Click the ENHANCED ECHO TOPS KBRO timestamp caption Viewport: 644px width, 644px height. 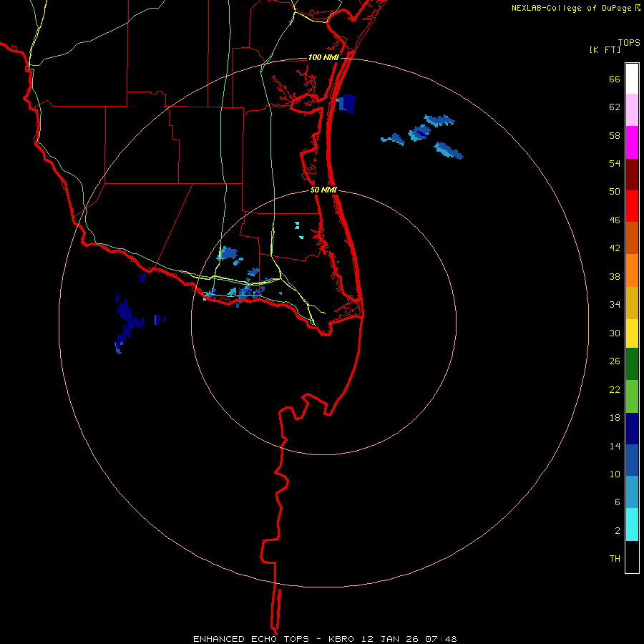point(325,639)
